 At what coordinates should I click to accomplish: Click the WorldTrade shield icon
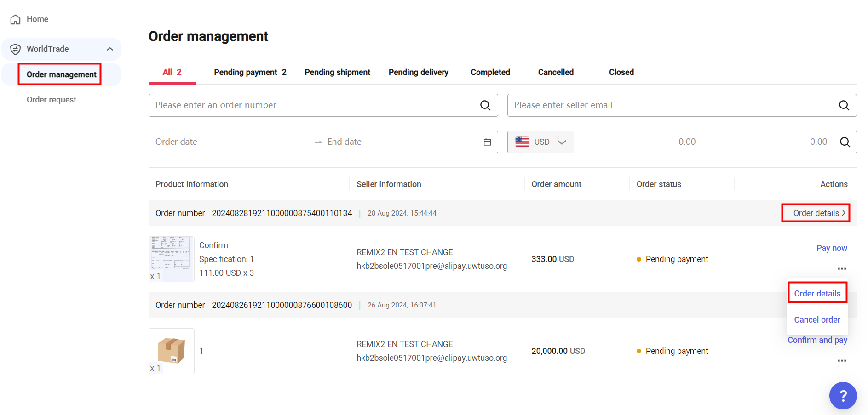tap(16, 49)
